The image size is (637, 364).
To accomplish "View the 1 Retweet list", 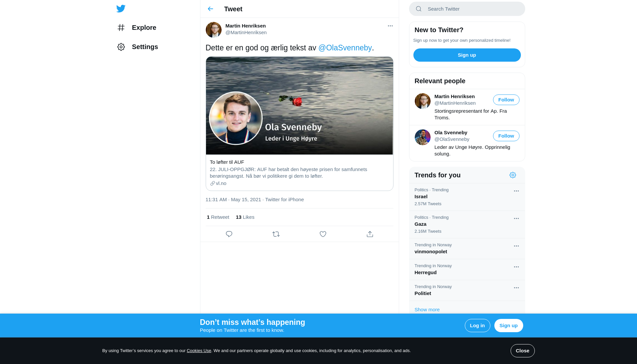I will tap(218, 217).
